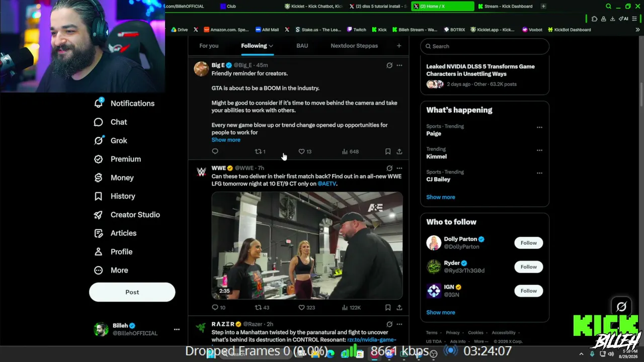Viewport: 644px width, 362px height.
Task: Open the More circle icon
Action: 99,270
